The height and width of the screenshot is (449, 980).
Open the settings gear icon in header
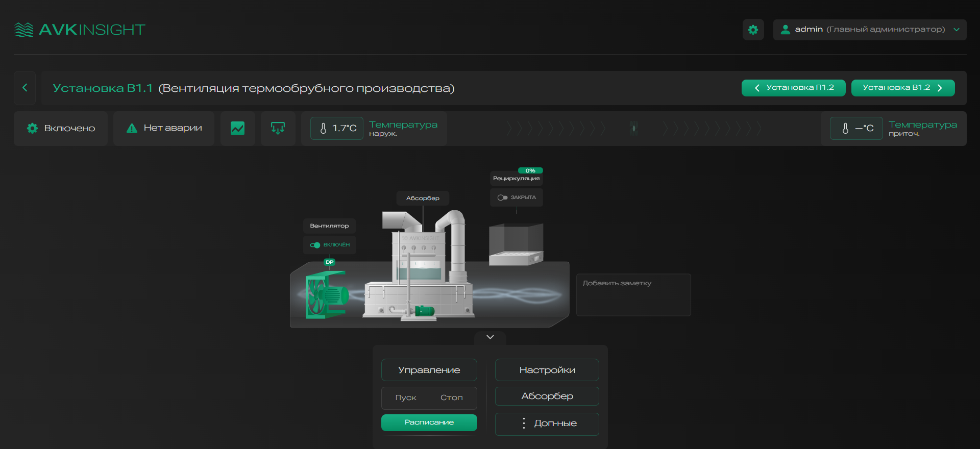pyautogui.click(x=753, y=30)
